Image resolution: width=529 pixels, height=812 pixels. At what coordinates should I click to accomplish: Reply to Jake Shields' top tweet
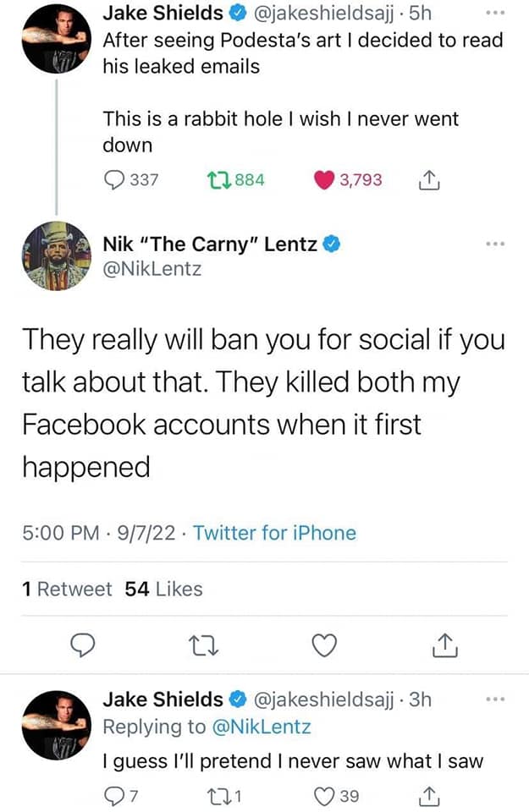click(x=114, y=179)
